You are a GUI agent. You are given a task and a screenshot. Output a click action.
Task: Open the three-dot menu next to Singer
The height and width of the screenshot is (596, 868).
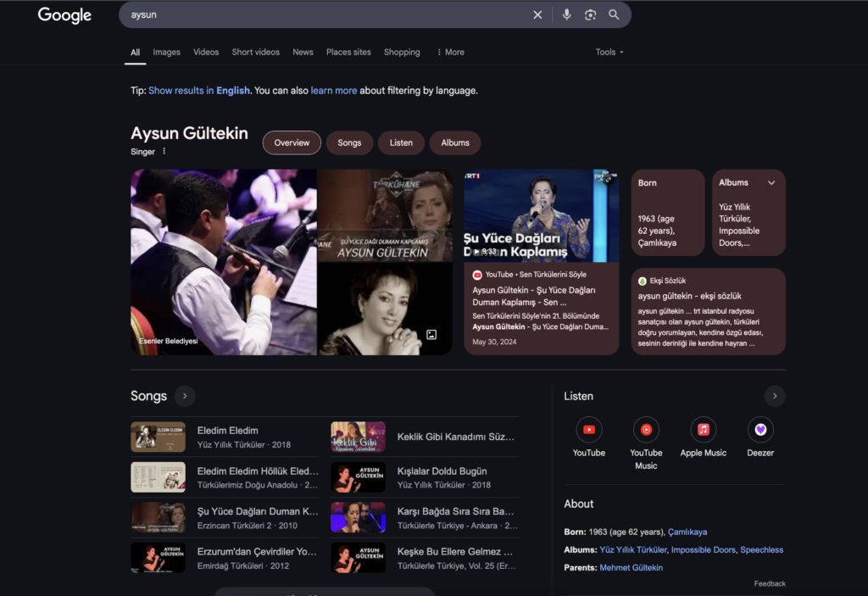pyautogui.click(x=164, y=151)
